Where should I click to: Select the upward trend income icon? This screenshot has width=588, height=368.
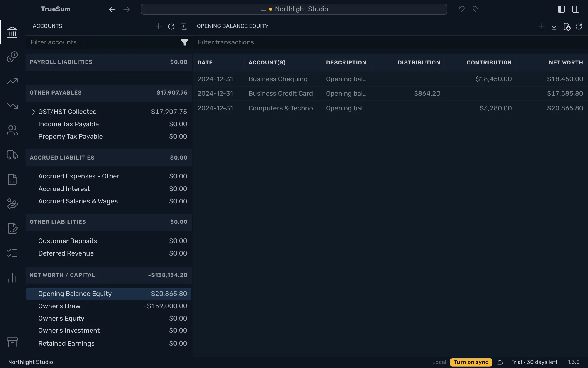pos(12,81)
